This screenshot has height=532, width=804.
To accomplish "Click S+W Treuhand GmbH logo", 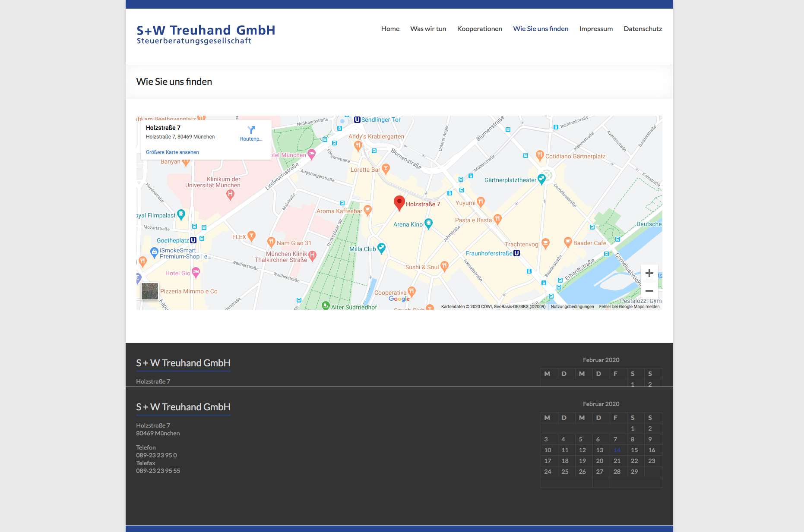I will pyautogui.click(x=206, y=34).
